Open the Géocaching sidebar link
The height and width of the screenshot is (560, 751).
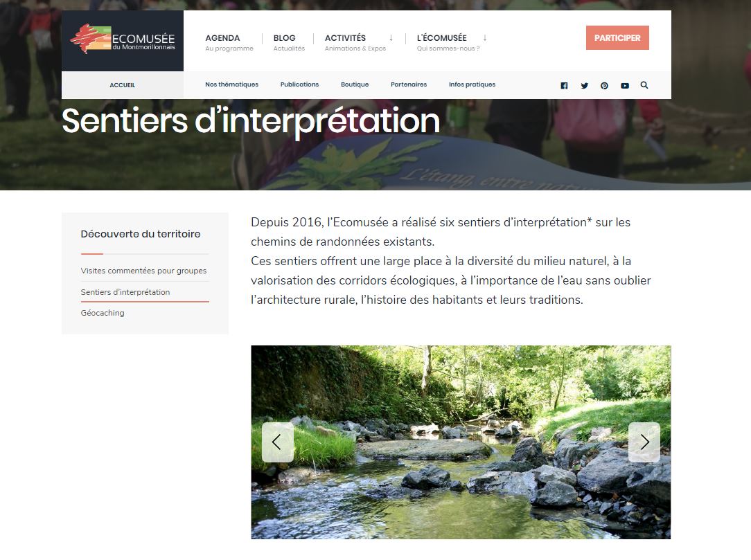103,313
